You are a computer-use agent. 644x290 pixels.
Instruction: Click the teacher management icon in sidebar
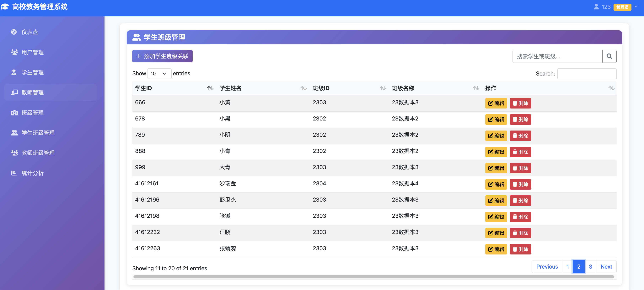pyautogui.click(x=14, y=92)
